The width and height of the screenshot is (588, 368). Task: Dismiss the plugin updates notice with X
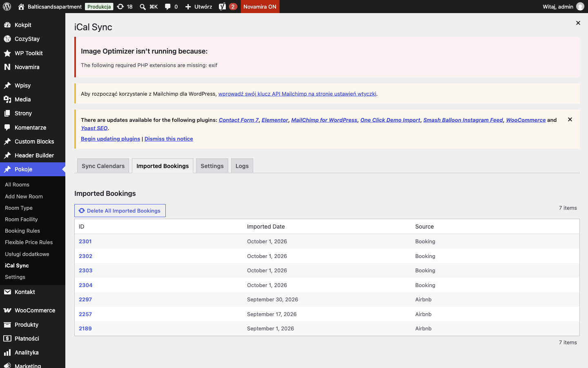(570, 119)
